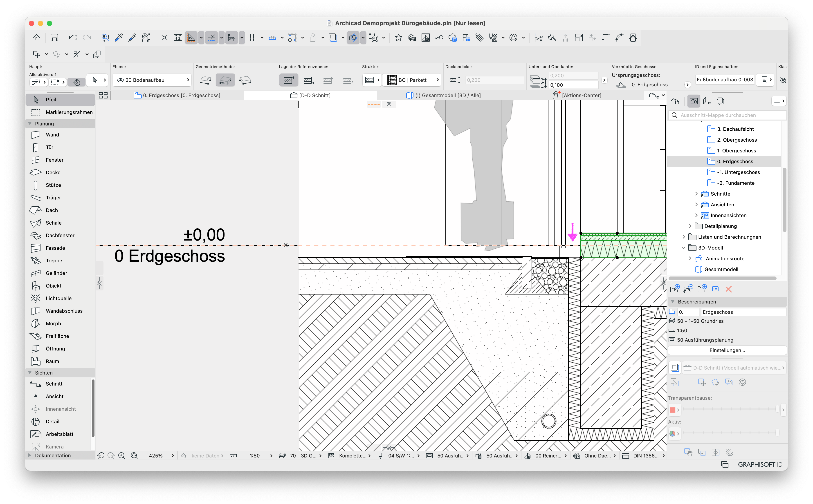Viewport: 813px width, 504px height.
Task: Click the Save disk icon
Action: [x=54, y=38]
